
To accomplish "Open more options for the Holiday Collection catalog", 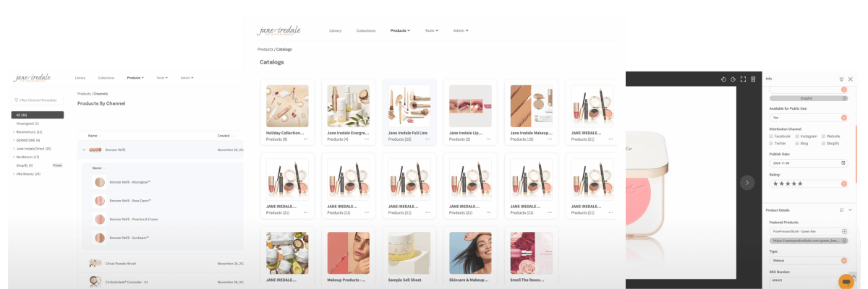I will coord(305,139).
